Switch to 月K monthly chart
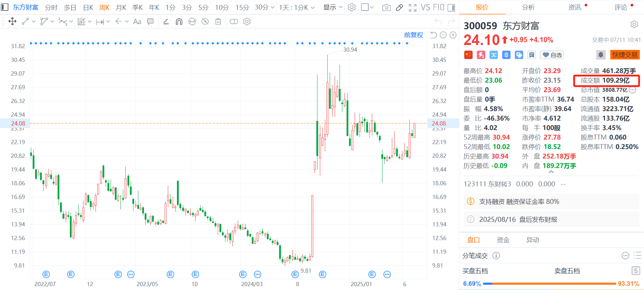Screen dimensions: 644x290 pos(121,7)
